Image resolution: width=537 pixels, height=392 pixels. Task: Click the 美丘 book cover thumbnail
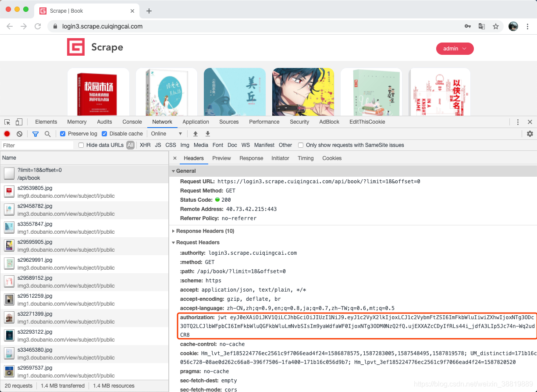(235, 92)
